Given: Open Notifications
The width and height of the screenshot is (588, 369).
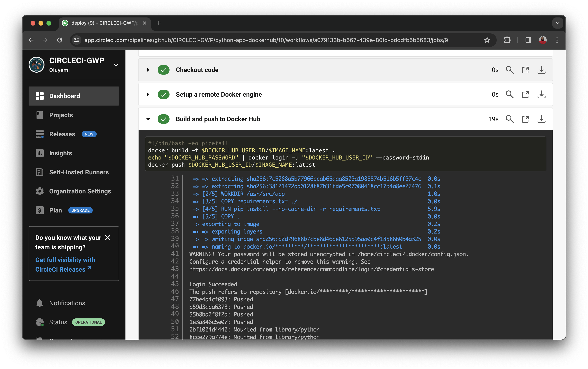Looking at the screenshot, I should click(x=67, y=303).
